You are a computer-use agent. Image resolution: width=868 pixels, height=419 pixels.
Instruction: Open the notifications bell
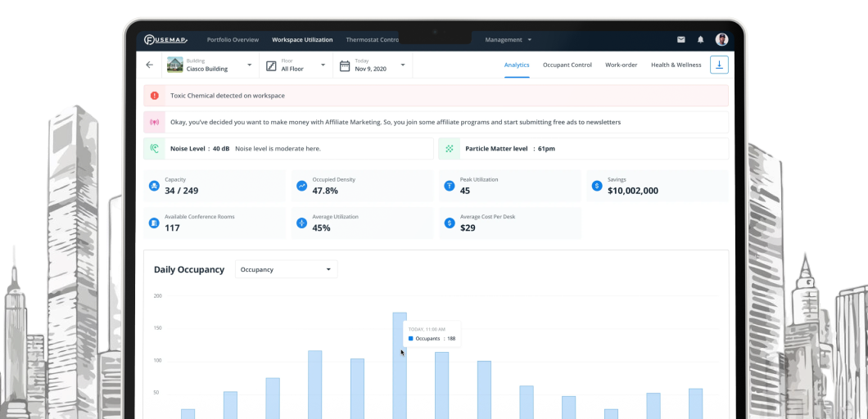tap(700, 40)
